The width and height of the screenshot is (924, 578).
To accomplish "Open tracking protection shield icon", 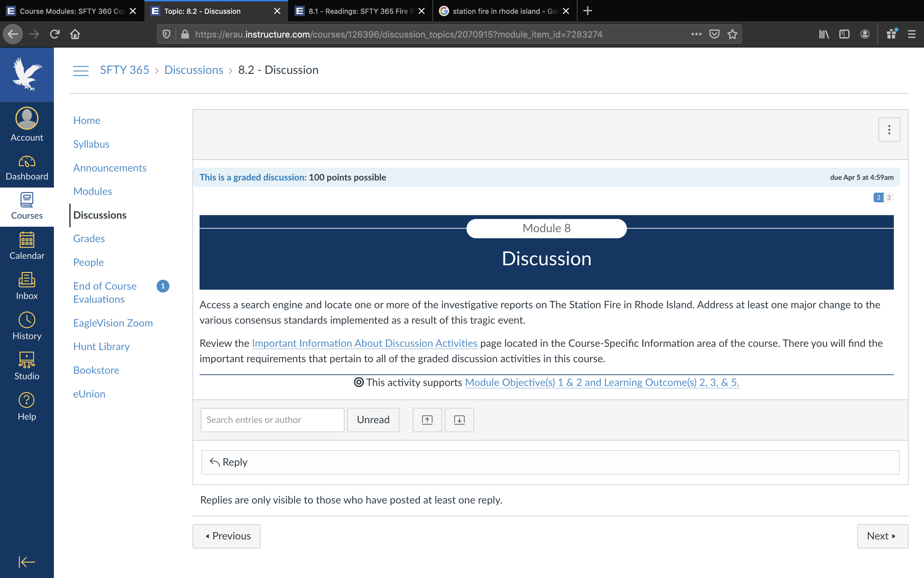I will (167, 34).
